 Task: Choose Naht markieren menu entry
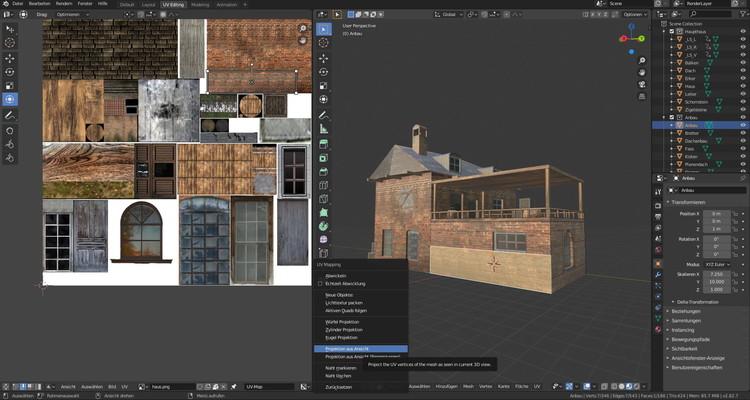[x=341, y=368]
